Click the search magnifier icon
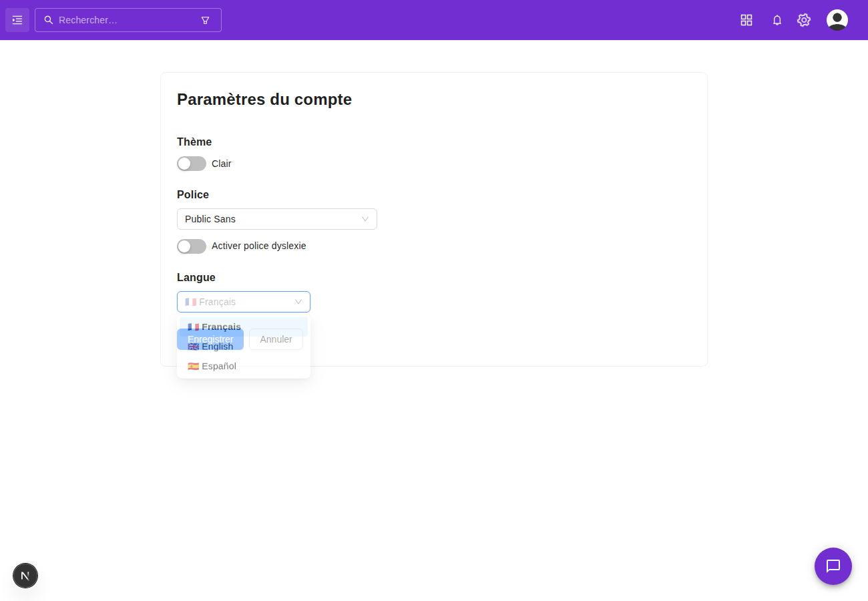Image resolution: width=868 pixels, height=601 pixels. pos(49,20)
